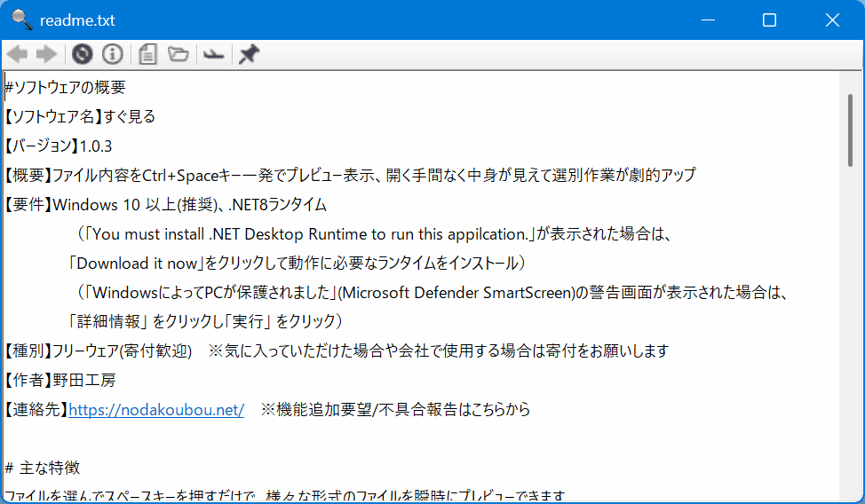The height and width of the screenshot is (504, 865).
Task: Click the '# 主な特徴' heading line
Action: [43, 469]
